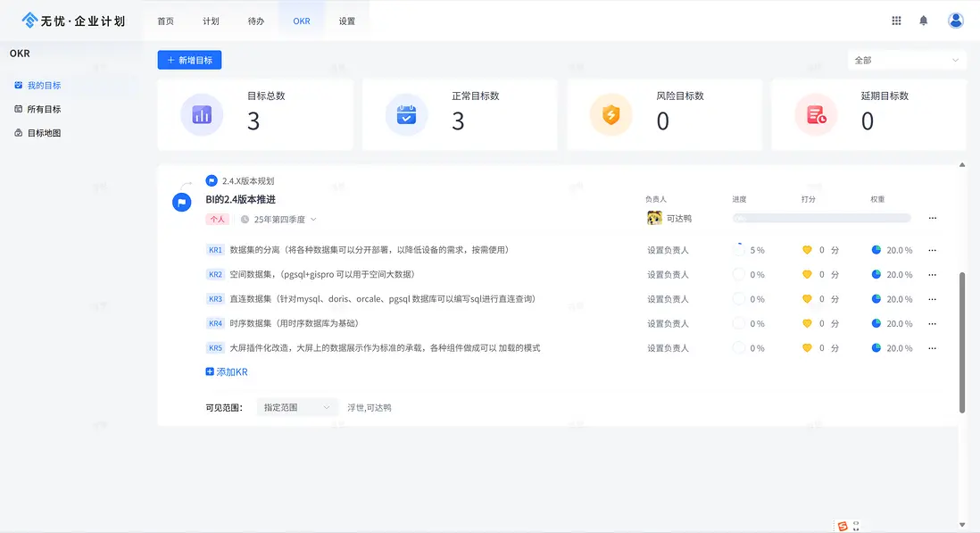Viewport: 980px width, 533px height.
Task: Click the 目标总数 chart icon
Action: click(x=202, y=114)
